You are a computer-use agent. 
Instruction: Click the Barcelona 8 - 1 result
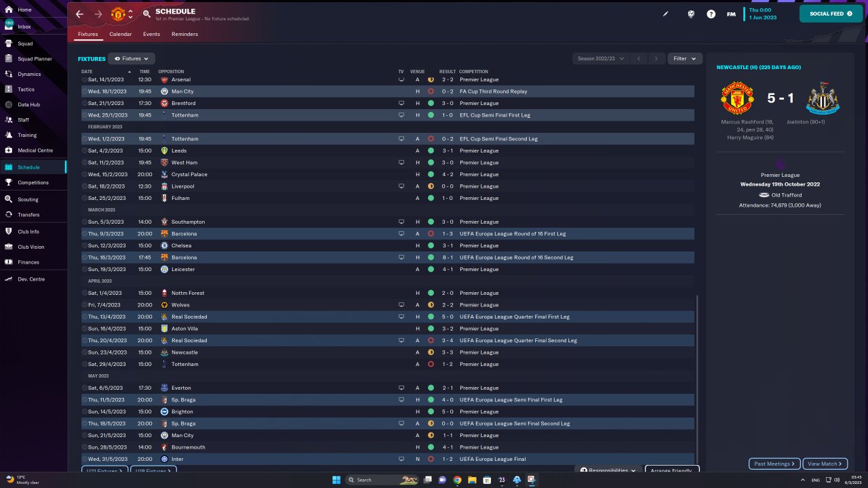[x=447, y=258]
